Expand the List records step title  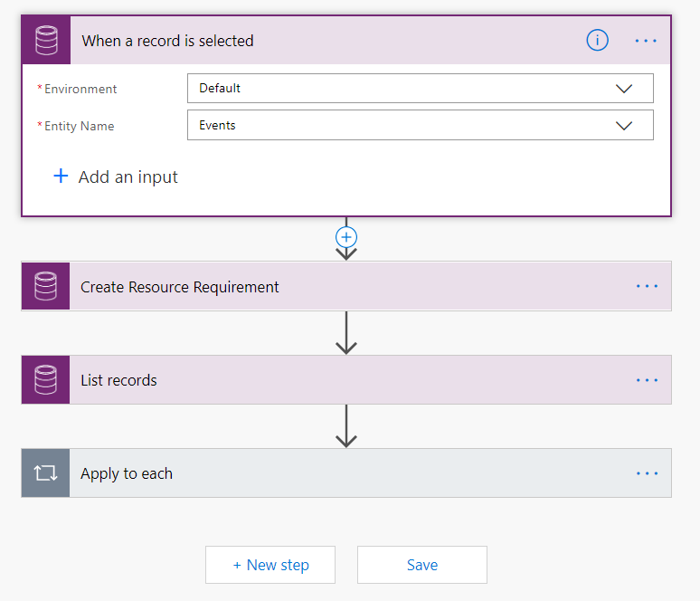[118, 380]
